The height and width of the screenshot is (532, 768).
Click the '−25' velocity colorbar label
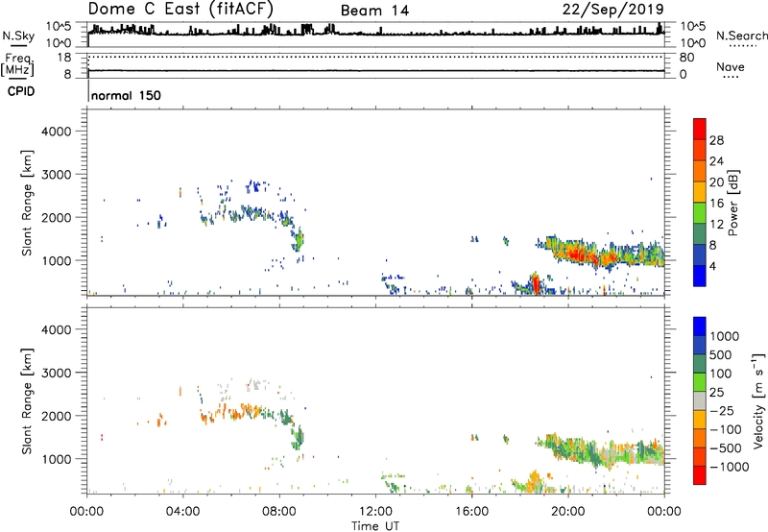click(x=722, y=411)
